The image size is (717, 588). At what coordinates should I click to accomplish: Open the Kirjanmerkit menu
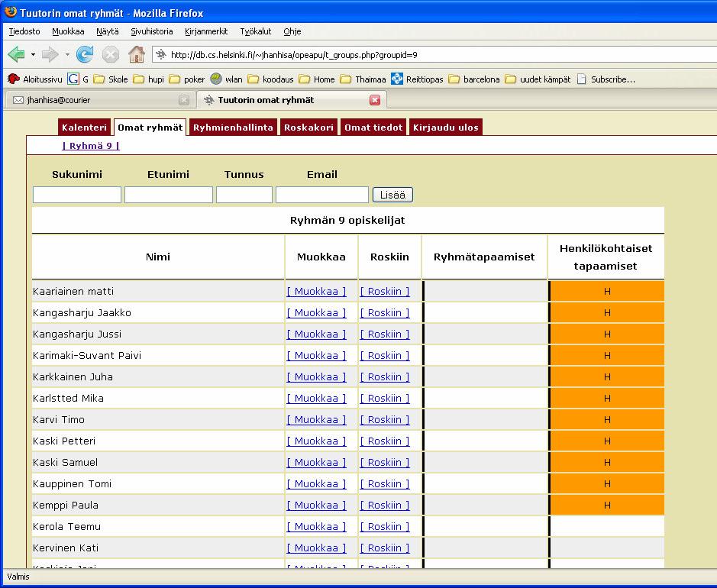click(x=206, y=31)
